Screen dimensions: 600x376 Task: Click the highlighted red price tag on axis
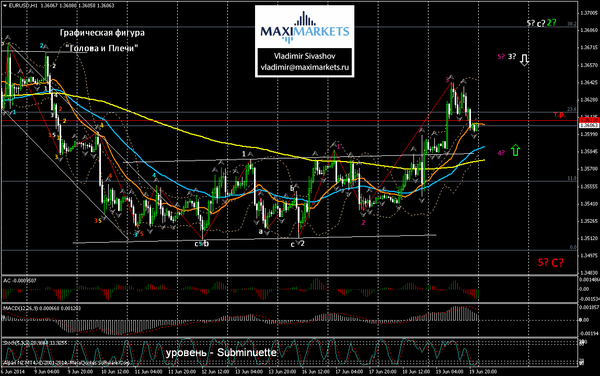coord(589,120)
